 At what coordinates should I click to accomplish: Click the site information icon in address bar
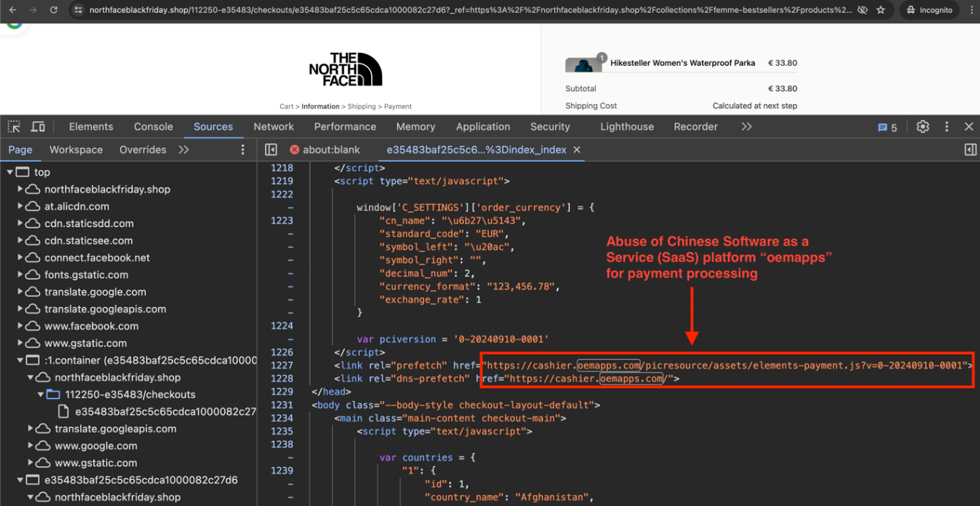[78, 10]
